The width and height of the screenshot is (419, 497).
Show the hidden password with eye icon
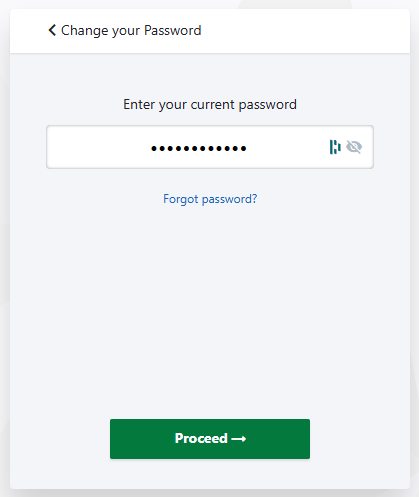(x=354, y=147)
